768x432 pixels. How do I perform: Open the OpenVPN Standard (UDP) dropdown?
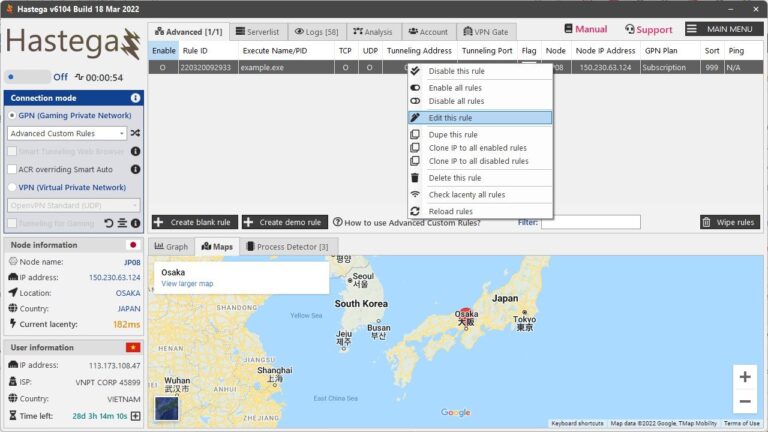(73, 205)
